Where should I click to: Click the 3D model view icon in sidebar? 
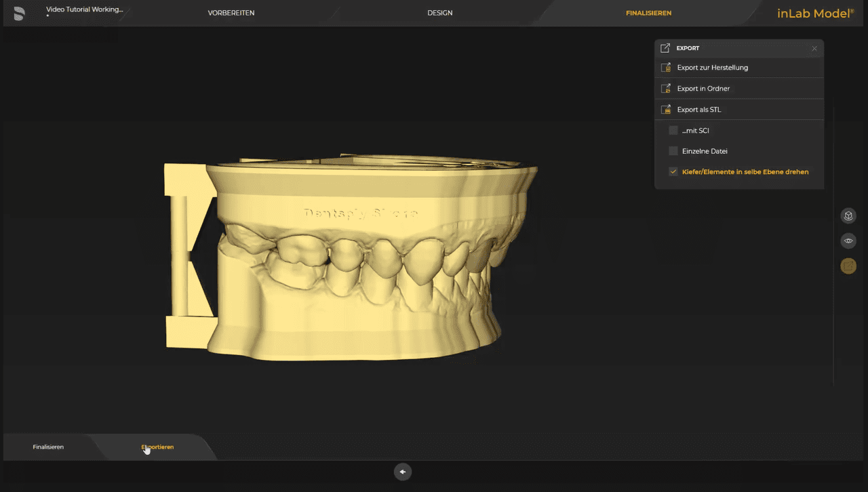pyautogui.click(x=848, y=216)
